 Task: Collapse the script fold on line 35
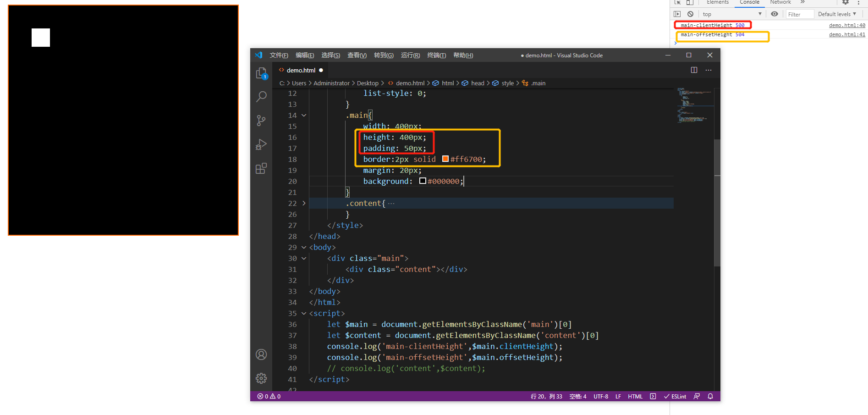pyautogui.click(x=304, y=314)
